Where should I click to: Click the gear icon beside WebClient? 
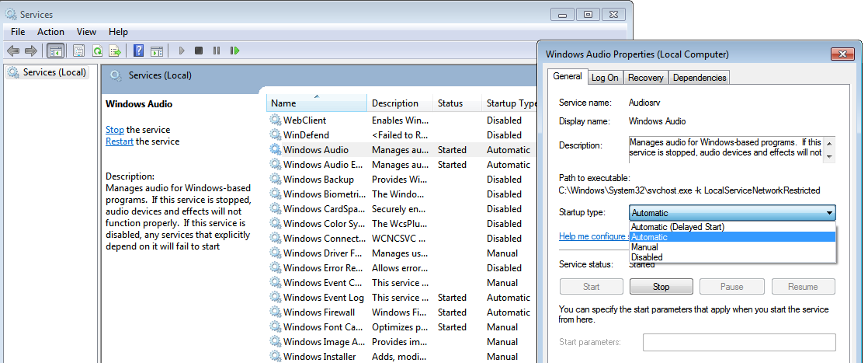(275, 120)
